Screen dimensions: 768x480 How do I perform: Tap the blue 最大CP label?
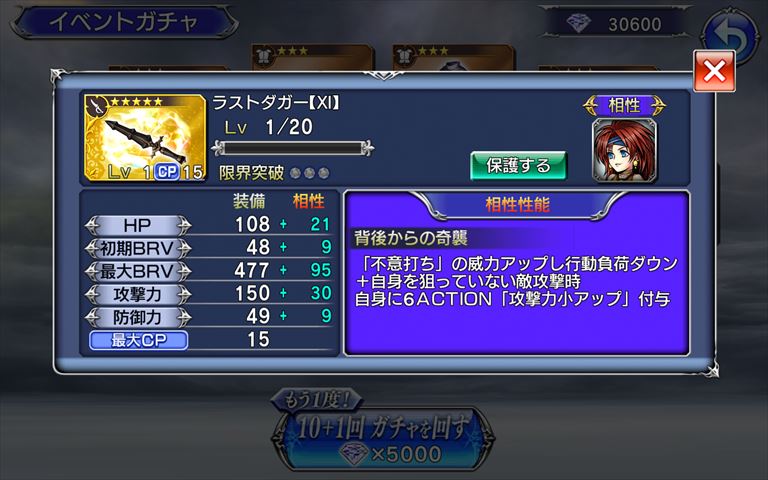click(x=139, y=340)
